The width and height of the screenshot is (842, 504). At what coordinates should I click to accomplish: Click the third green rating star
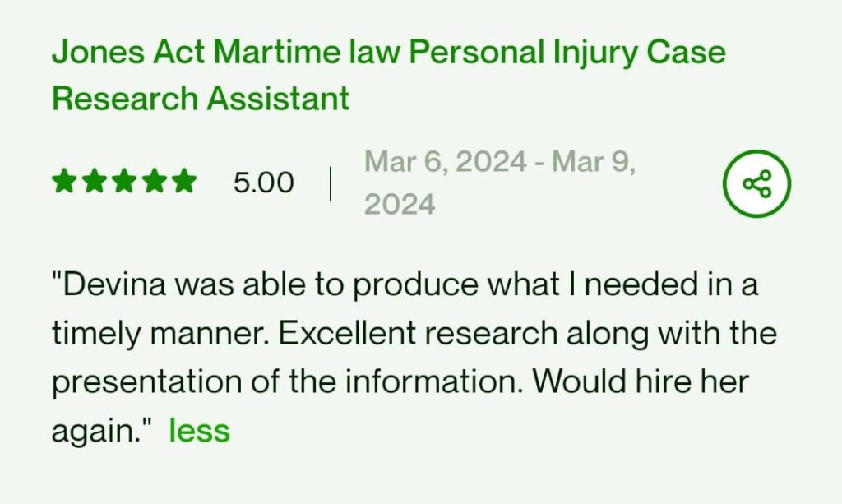pyautogui.click(x=124, y=182)
